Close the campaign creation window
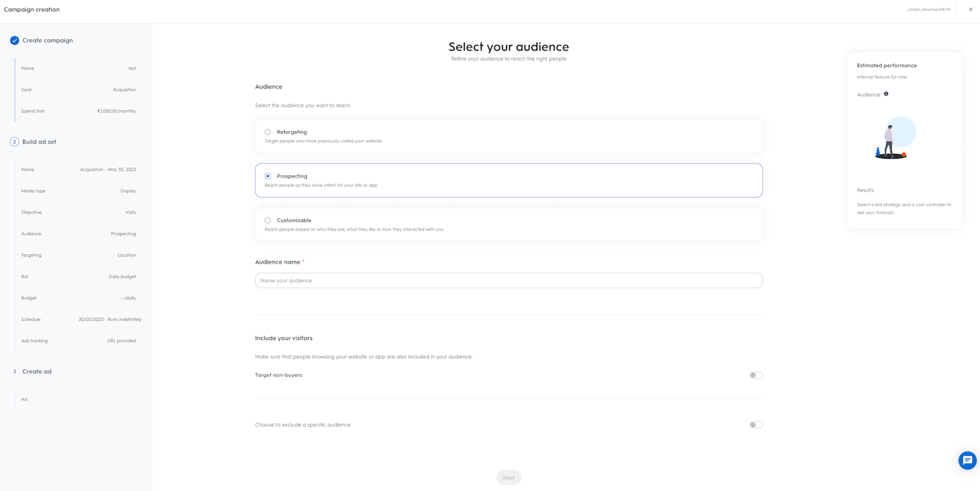Screen dimensions: 980x491 tap(971, 10)
